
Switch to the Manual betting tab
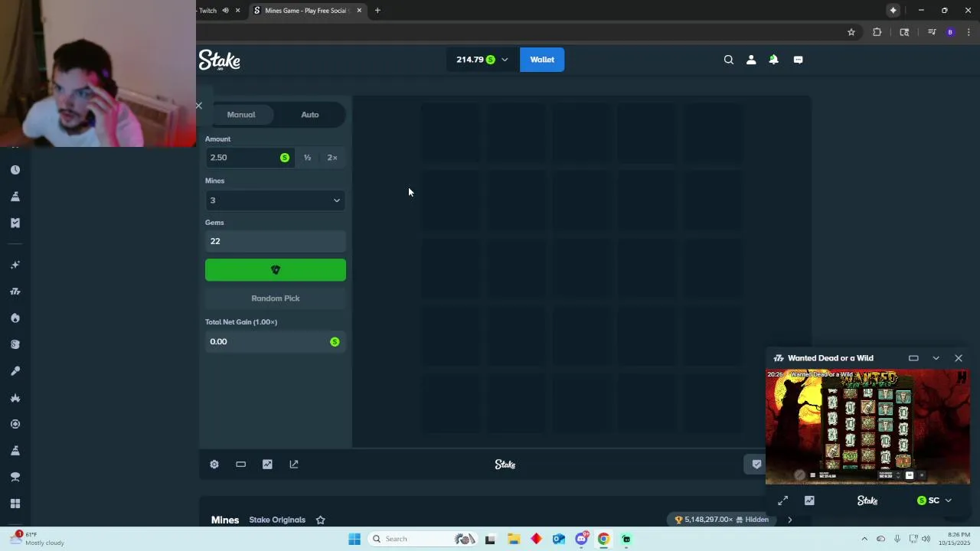tap(241, 115)
